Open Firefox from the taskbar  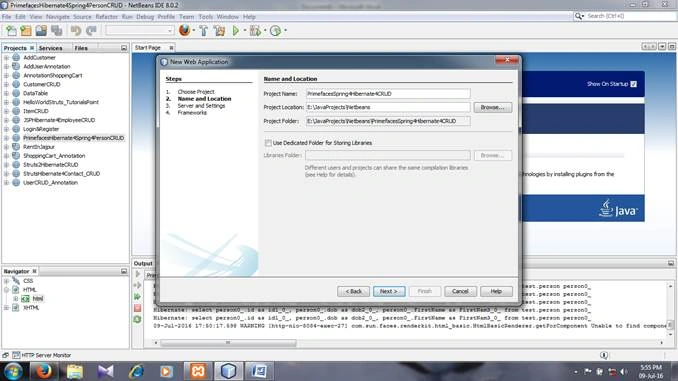pyautogui.click(x=43, y=371)
